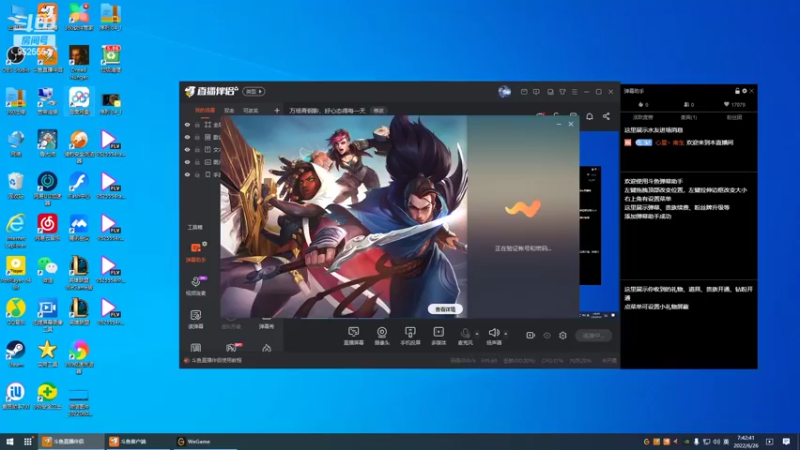Toggle lock icon in 弹幕助手 window
The height and width of the screenshot is (450, 800).
(737, 91)
